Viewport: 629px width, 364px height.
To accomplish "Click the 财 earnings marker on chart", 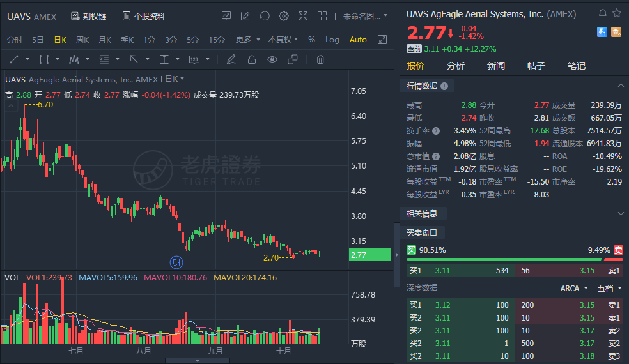I will click(x=176, y=262).
